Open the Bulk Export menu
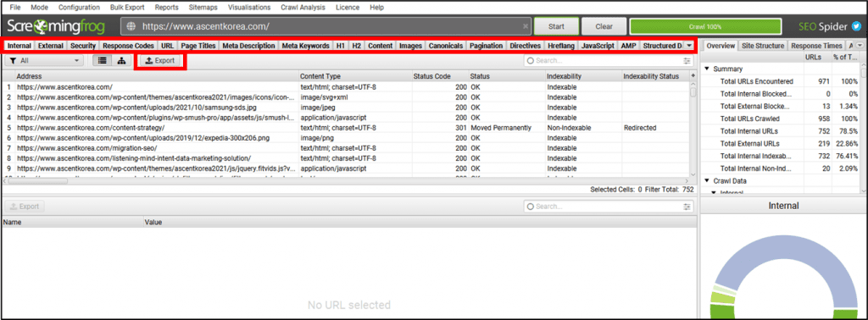Image resolution: width=868 pixels, height=320 pixels. [126, 8]
